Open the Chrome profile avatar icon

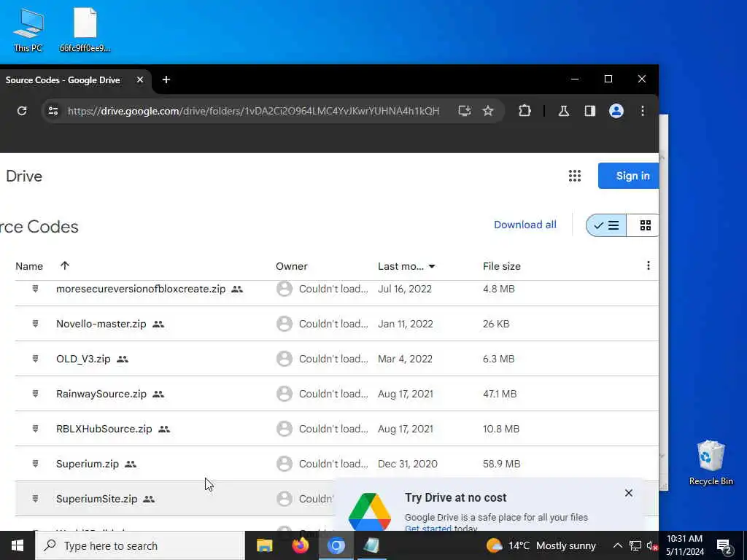(x=616, y=111)
